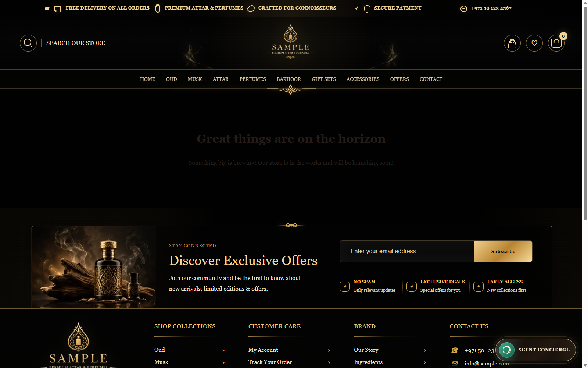Click the chevron next to Our Story
The image size is (588, 368).
(425, 350)
